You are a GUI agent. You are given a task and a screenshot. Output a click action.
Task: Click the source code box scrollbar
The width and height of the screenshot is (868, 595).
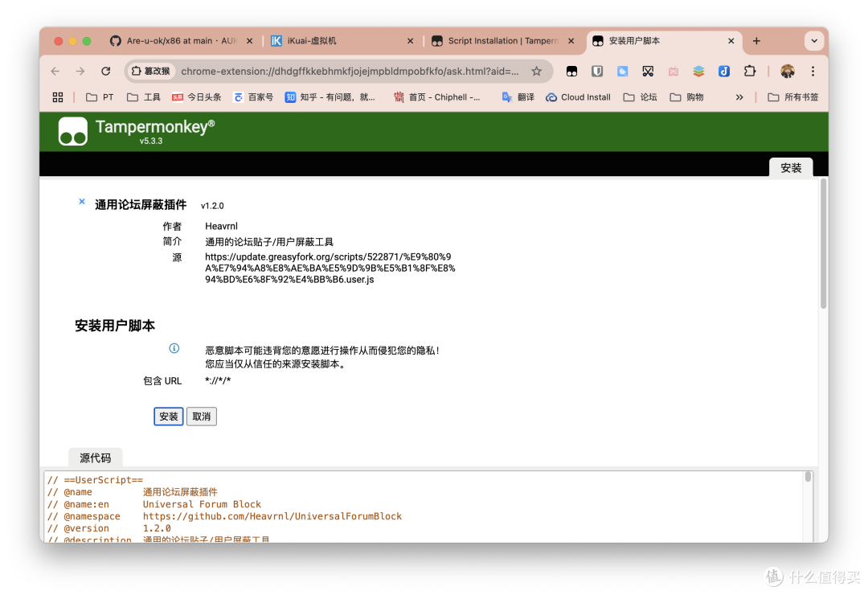(809, 477)
